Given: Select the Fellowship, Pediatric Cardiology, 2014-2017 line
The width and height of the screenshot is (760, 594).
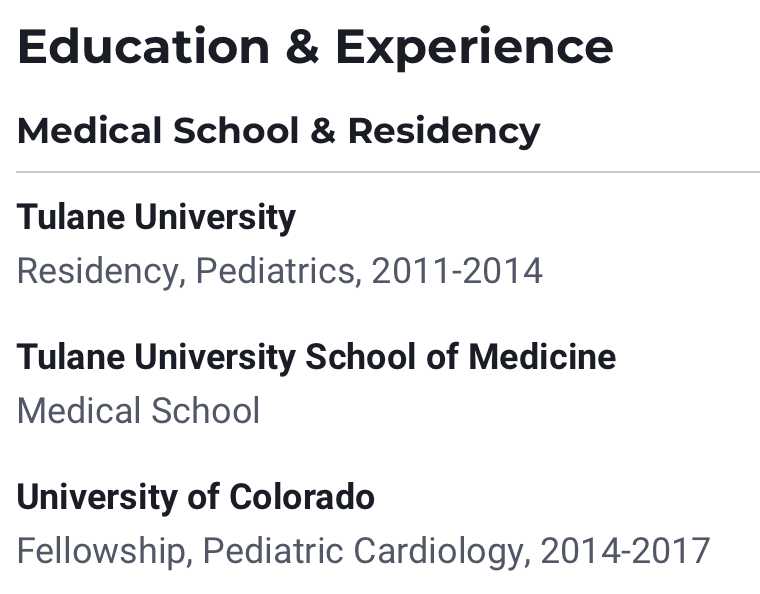Looking at the screenshot, I should (364, 551).
